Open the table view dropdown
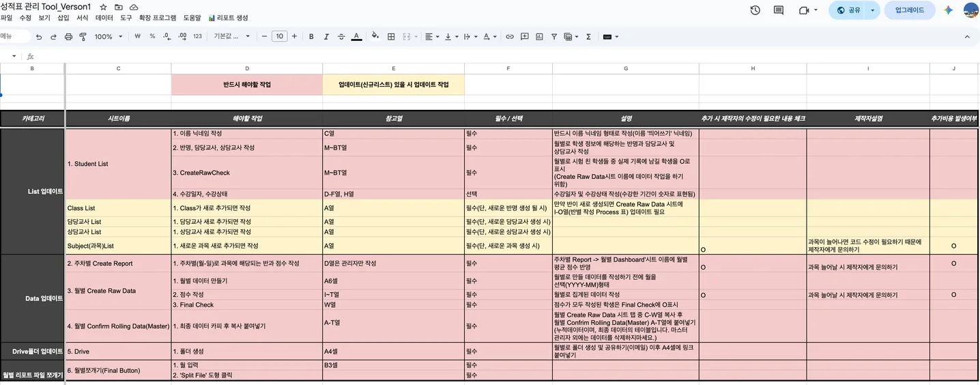The width and height of the screenshot is (980, 385). pos(571,37)
